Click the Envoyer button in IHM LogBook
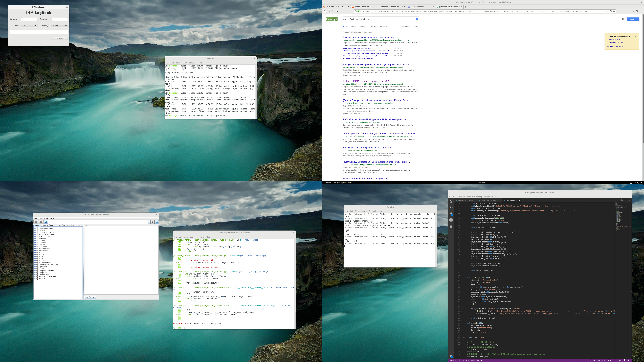Viewport: 644px width, 362px height. [60, 38]
